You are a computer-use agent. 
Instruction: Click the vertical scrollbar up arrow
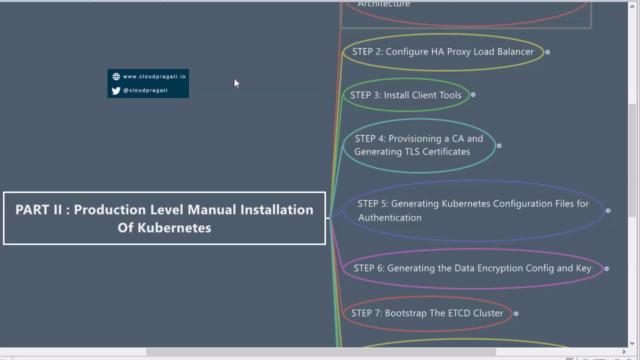pyautogui.click(x=632, y=7)
